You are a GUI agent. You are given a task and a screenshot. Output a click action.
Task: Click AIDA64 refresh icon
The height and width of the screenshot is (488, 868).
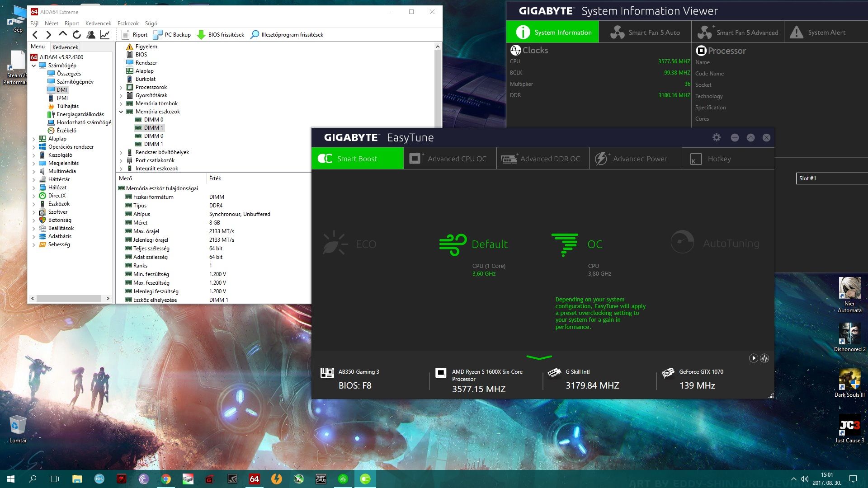(77, 35)
